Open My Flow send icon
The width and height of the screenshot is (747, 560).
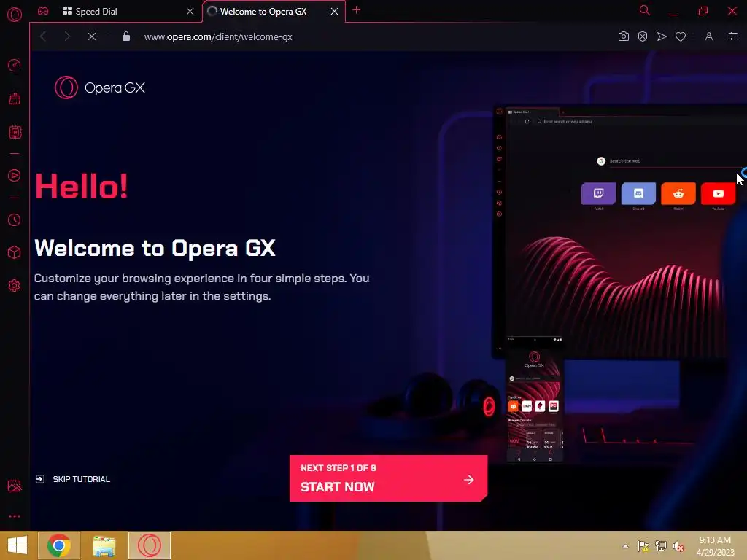pos(662,36)
